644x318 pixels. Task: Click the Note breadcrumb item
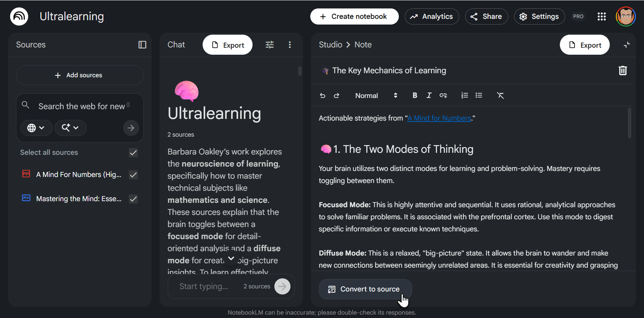(363, 45)
